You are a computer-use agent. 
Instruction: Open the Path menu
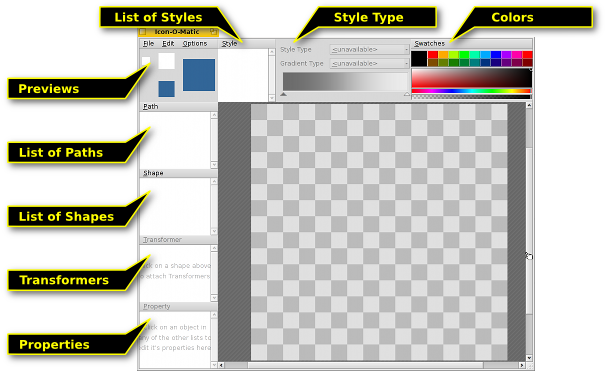pos(151,106)
